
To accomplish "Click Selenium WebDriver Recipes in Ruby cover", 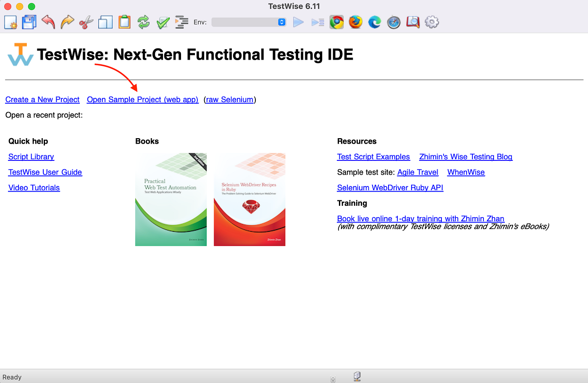I will [249, 199].
